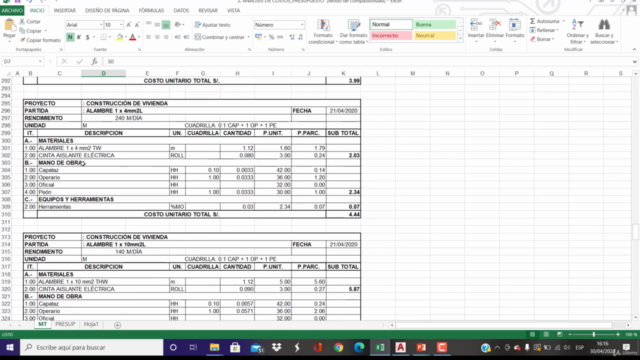The width and height of the screenshot is (640, 360).
Task: Click the insert function fx icon
Action: pos(94,62)
